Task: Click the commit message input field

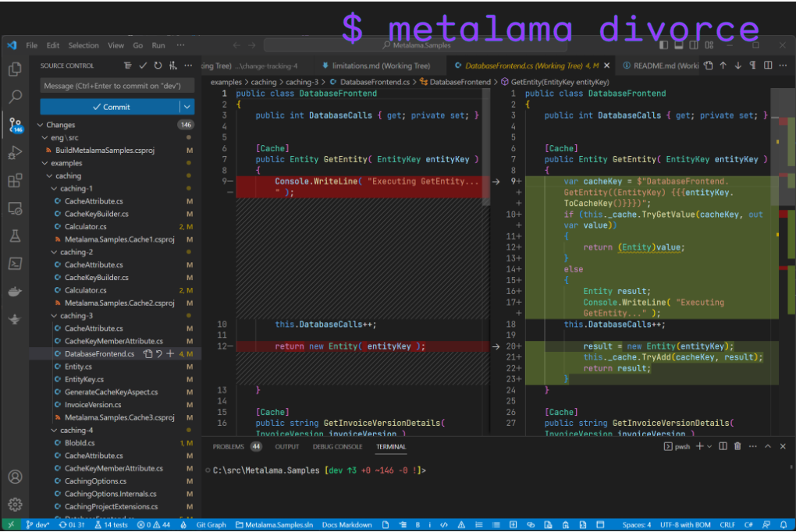Action: 117,86
